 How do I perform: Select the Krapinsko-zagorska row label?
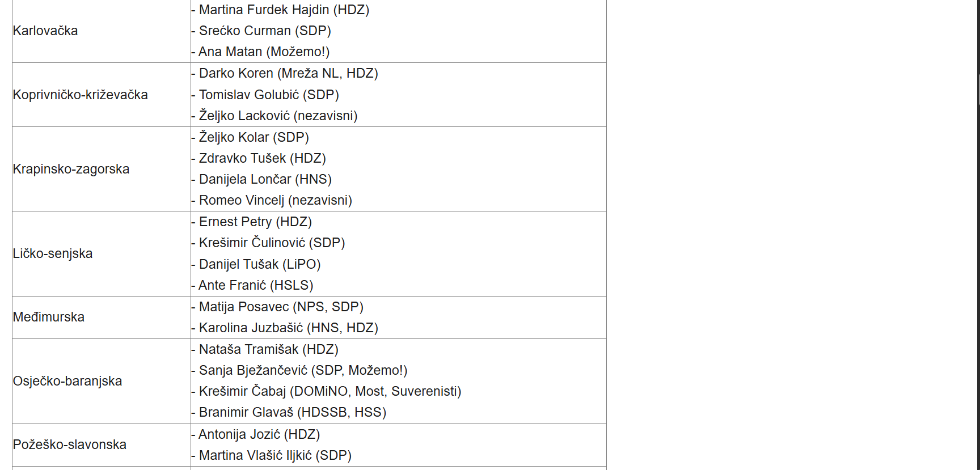tap(71, 170)
